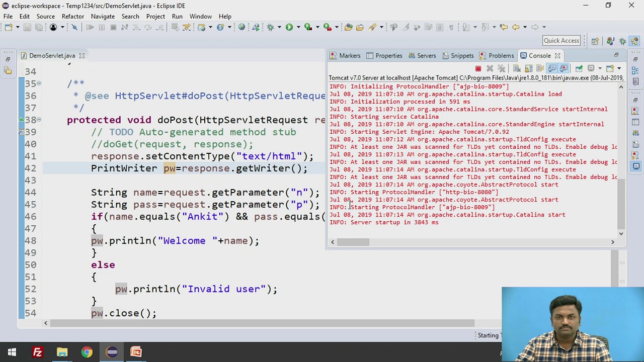
Task: Click the Last Edit Location arrow icon
Action: 504,27
